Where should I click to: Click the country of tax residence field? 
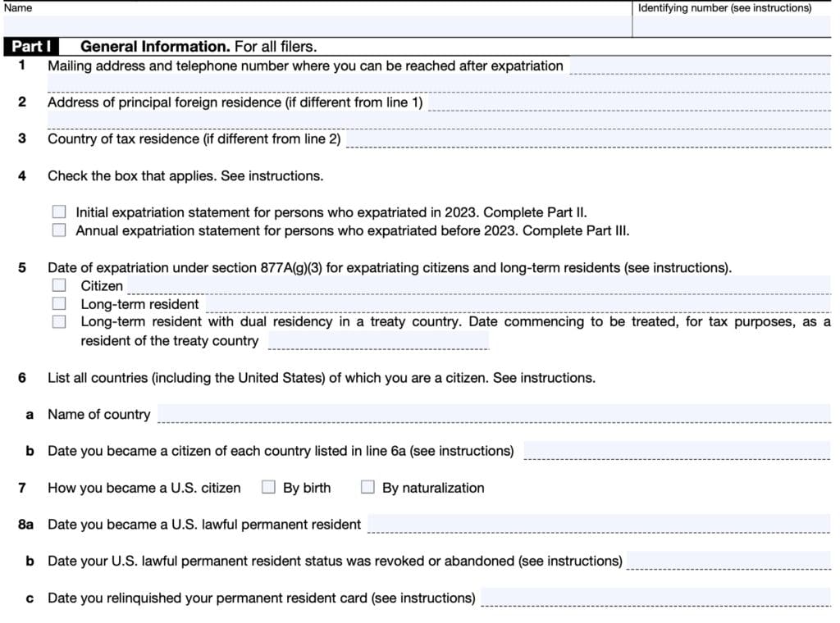tap(591, 142)
